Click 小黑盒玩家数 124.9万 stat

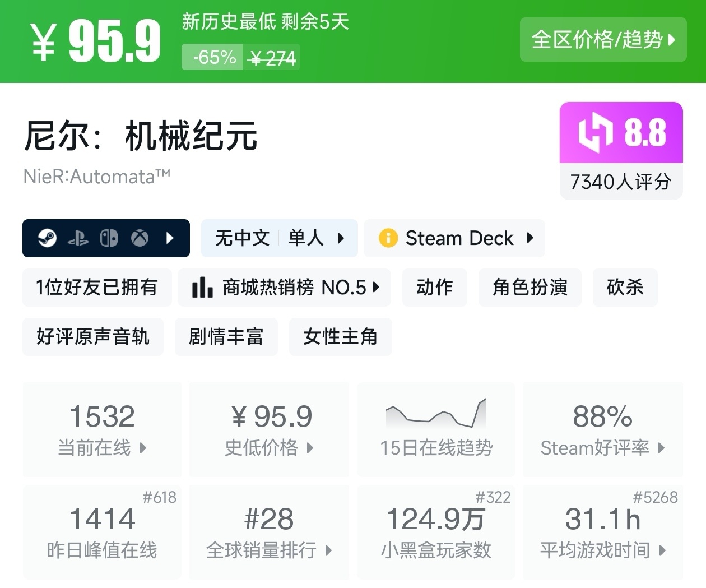[436, 532]
